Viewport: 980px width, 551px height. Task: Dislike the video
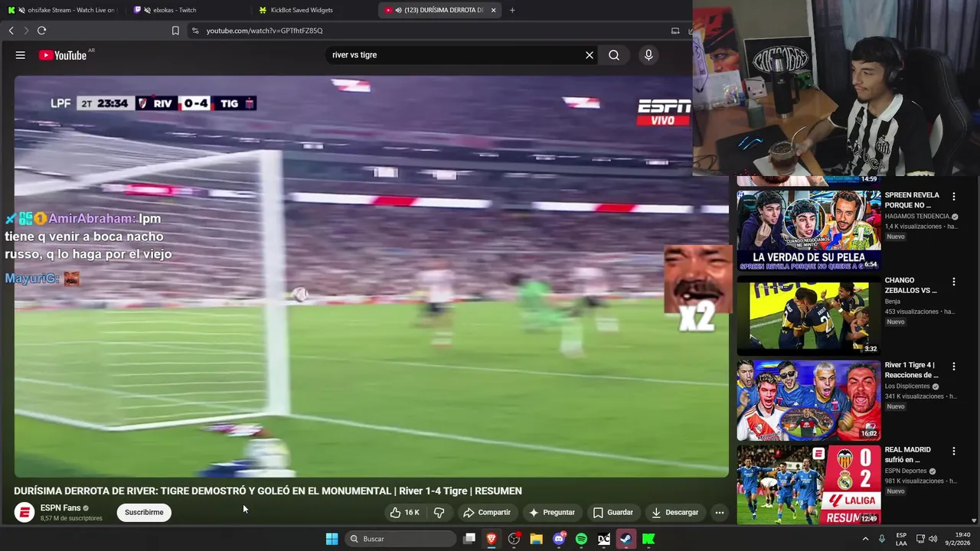[x=439, y=512]
